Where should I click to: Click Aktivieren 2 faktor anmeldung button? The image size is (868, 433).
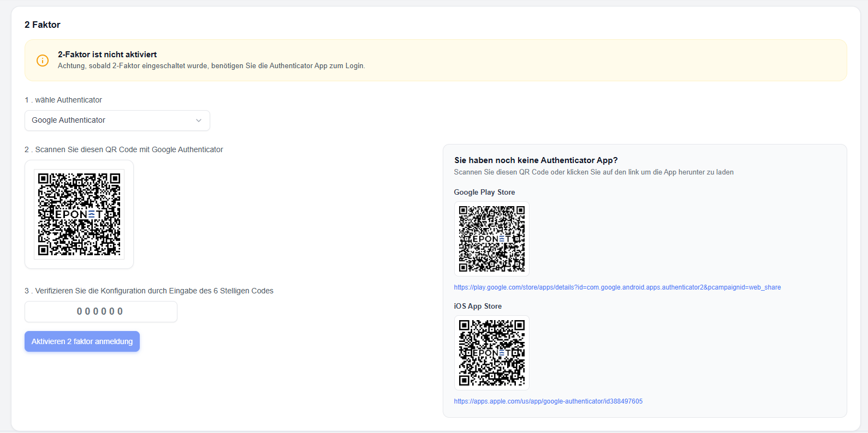click(x=82, y=341)
